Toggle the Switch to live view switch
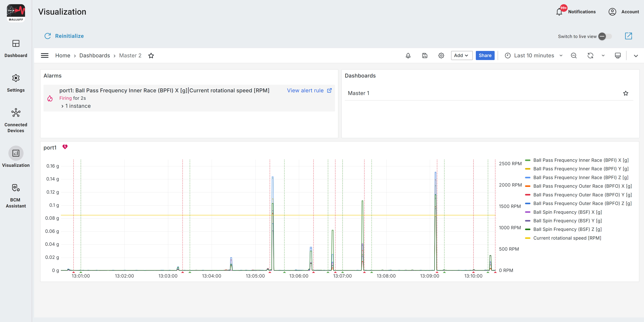Screen dimensions: 644x322 tap(605, 36)
